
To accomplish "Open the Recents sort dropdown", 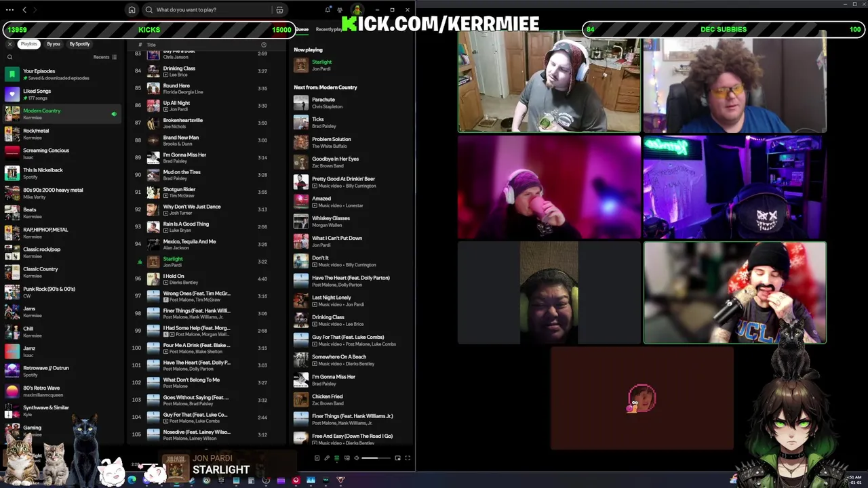I will 105,57.
